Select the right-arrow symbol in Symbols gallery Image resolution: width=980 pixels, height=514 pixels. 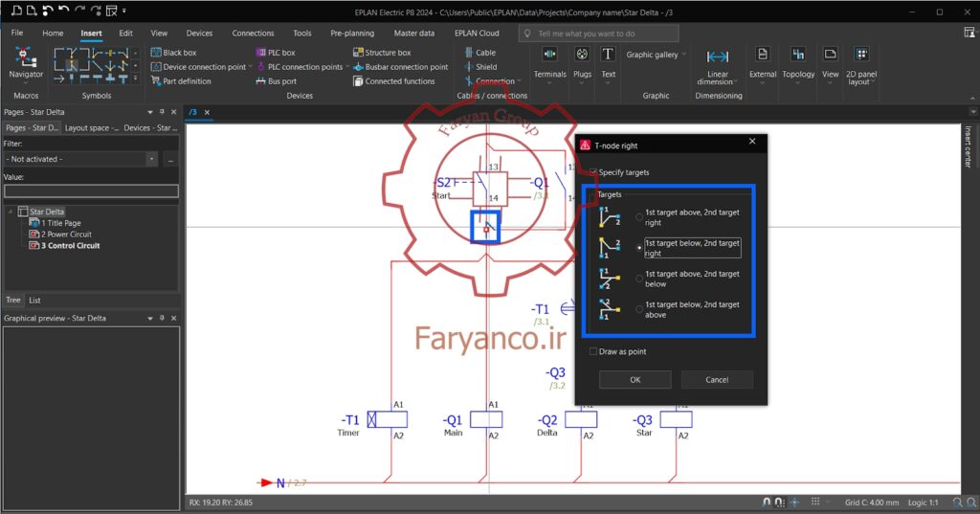click(58, 78)
